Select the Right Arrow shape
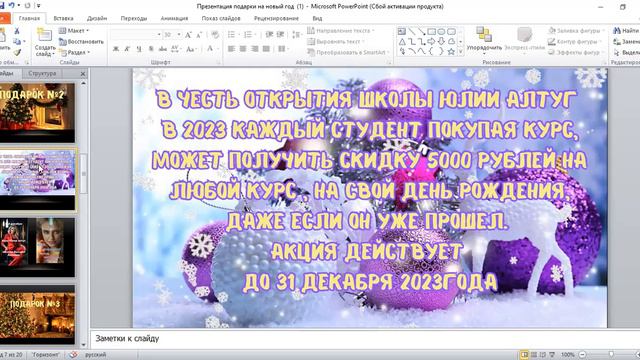 click(x=431, y=42)
